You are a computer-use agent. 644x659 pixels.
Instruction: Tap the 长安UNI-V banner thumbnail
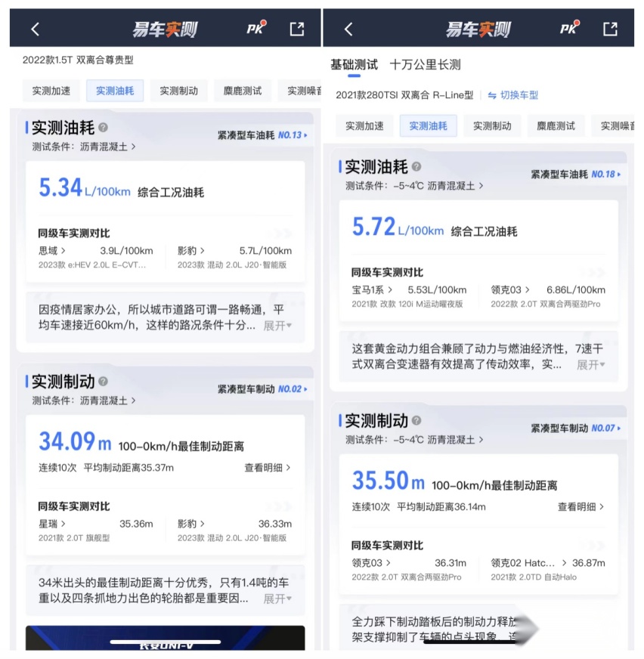pos(165,638)
